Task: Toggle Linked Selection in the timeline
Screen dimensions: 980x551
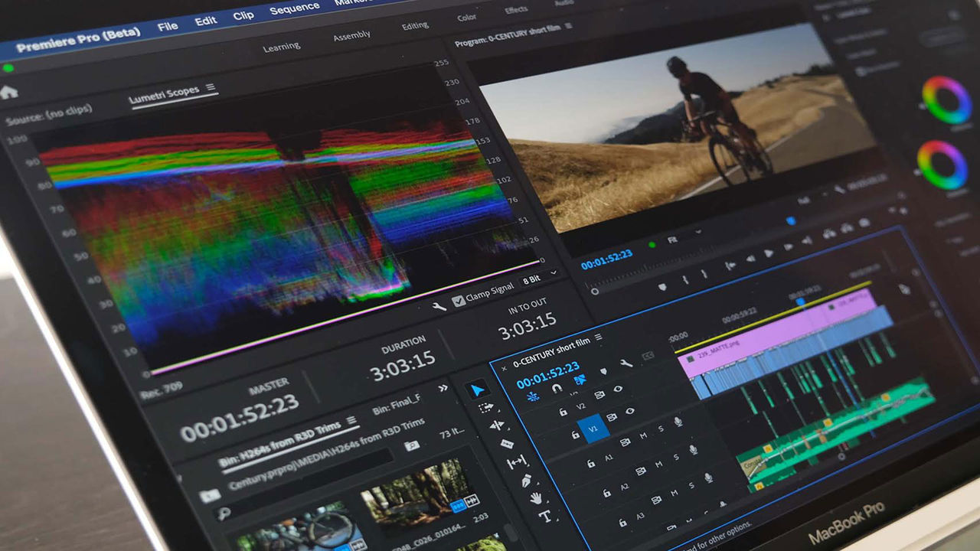Action: pyautogui.click(x=580, y=380)
